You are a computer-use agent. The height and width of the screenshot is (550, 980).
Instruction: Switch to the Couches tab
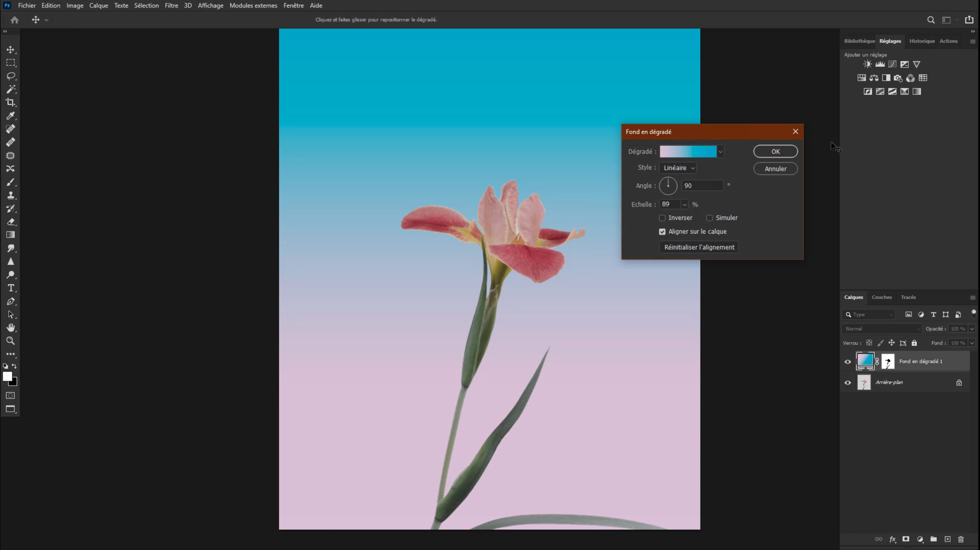881,297
